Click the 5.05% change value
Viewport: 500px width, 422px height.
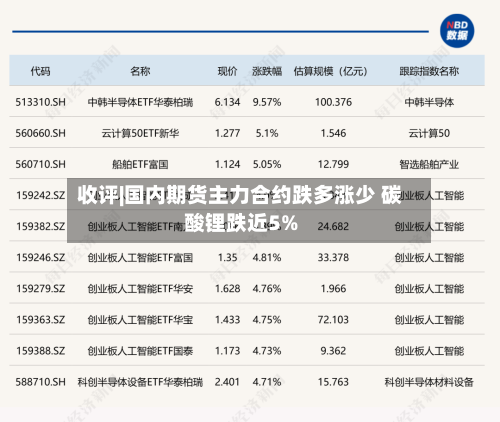(267, 164)
